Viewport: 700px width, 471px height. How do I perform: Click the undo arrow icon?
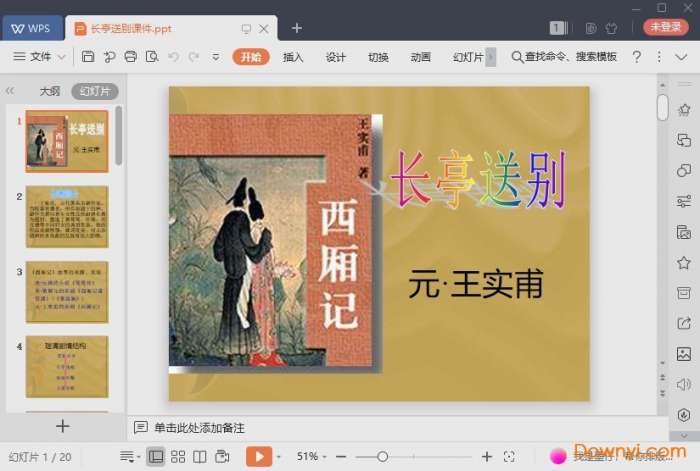pos(174,57)
